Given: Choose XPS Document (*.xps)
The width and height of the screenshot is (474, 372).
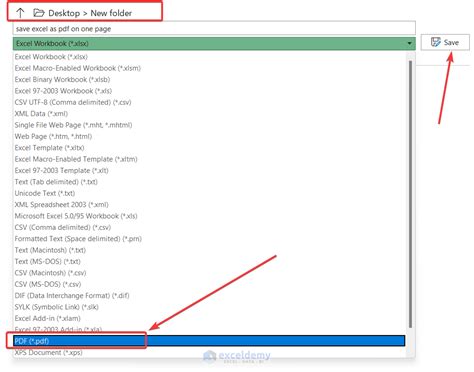Looking at the screenshot, I should tap(48, 352).
